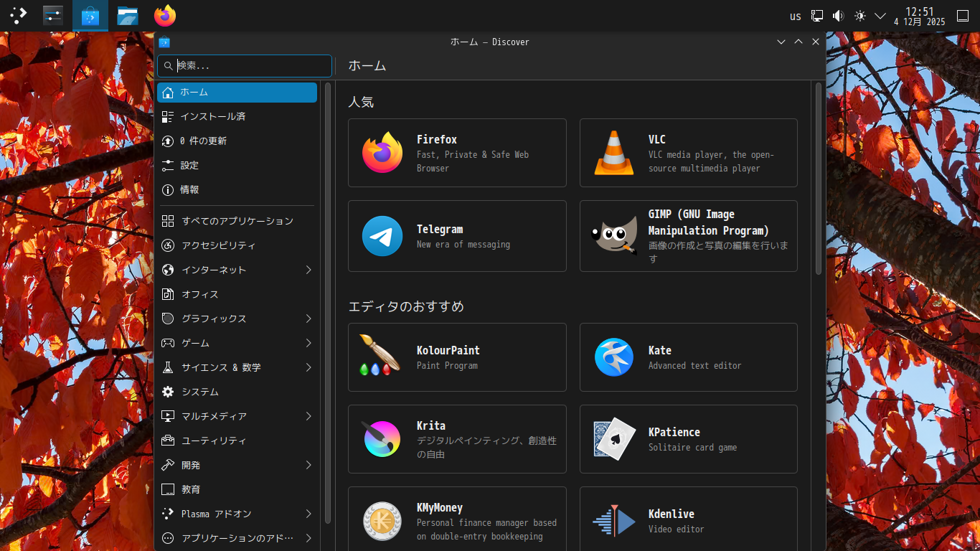Open the KMyMoney app card
Image resolution: width=980 pixels, height=551 pixels.
coord(457,519)
